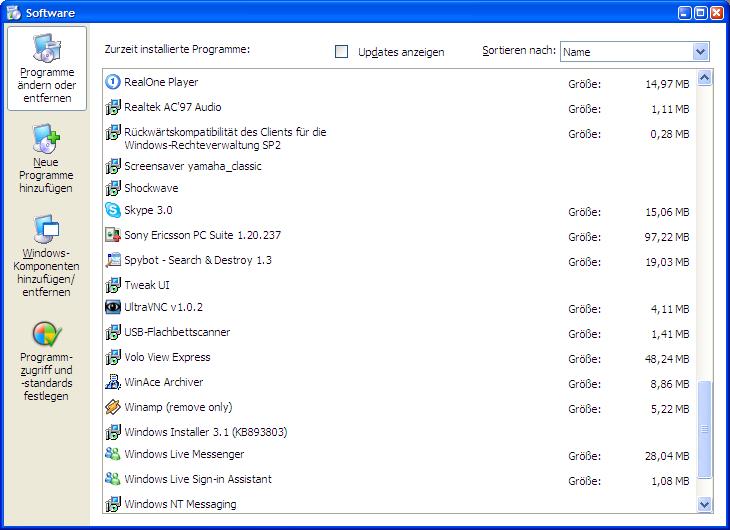This screenshot has height=530, width=730.
Task: Select Rückwärtskompatibilität des Clients entry
Action: [225, 138]
